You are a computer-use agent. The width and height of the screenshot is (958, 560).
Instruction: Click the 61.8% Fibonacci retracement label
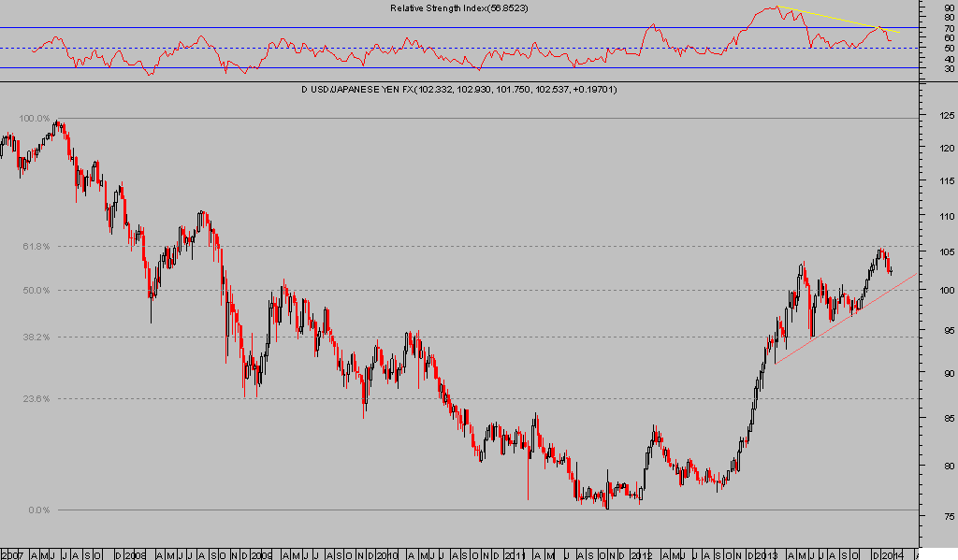[x=34, y=247]
